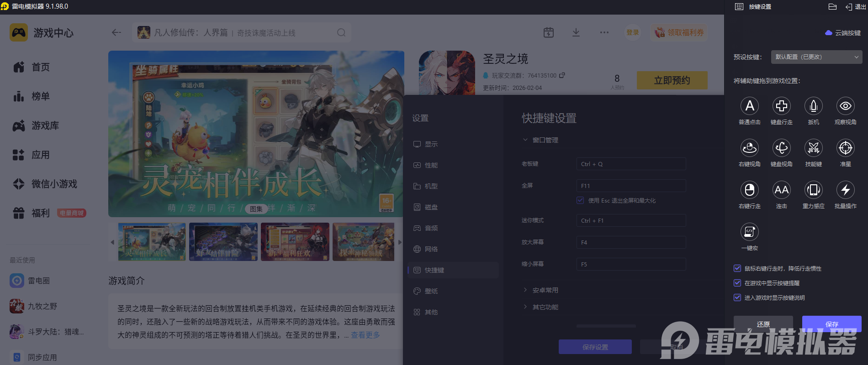The width and height of the screenshot is (868, 365).
Task: Select the 一键宏 macro icon
Action: pyautogui.click(x=750, y=232)
